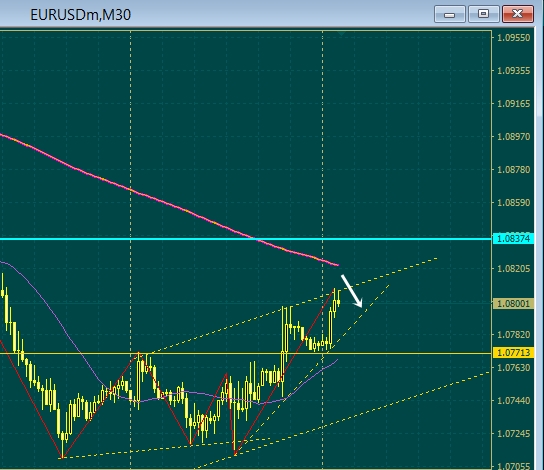Click the cyan 1.08374 price label

(x=513, y=239)
